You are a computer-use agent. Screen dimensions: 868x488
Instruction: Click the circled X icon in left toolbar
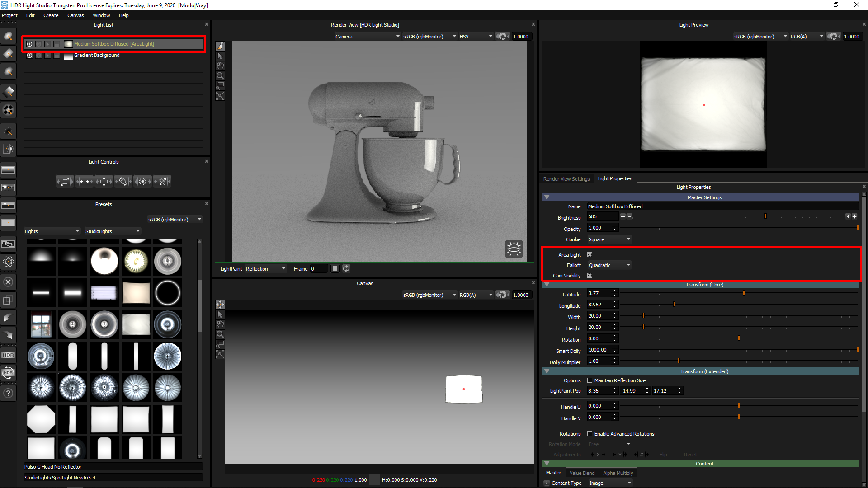(x=8, y=282)
